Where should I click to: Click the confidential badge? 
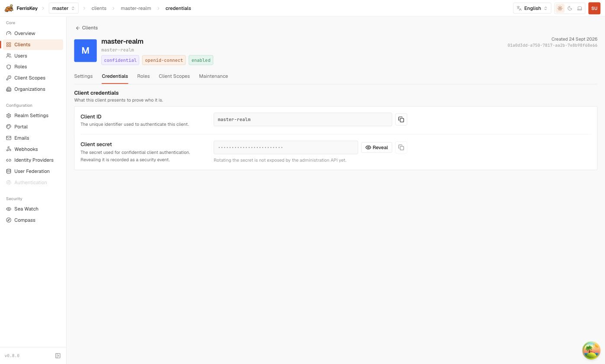point(120,60)
